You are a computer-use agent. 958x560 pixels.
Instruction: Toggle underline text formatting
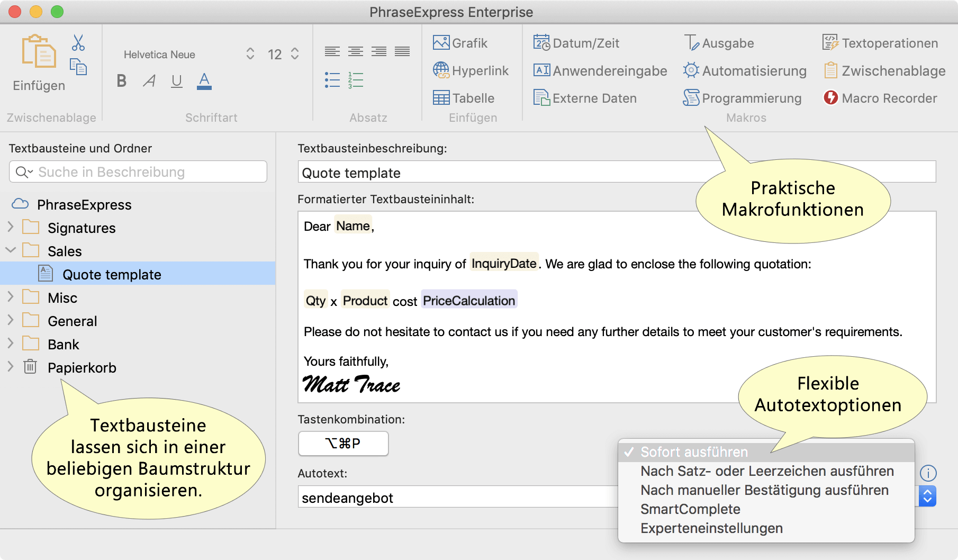(177, 81)
